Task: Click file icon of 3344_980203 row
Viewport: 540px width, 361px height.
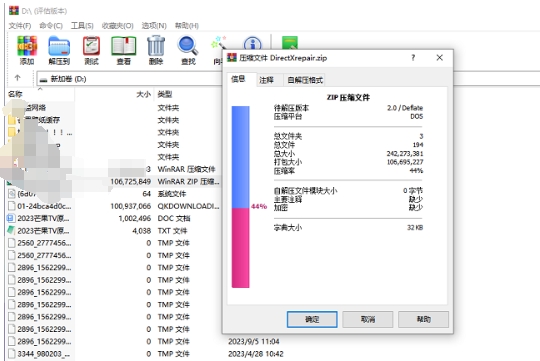Action: coord(11,354)
